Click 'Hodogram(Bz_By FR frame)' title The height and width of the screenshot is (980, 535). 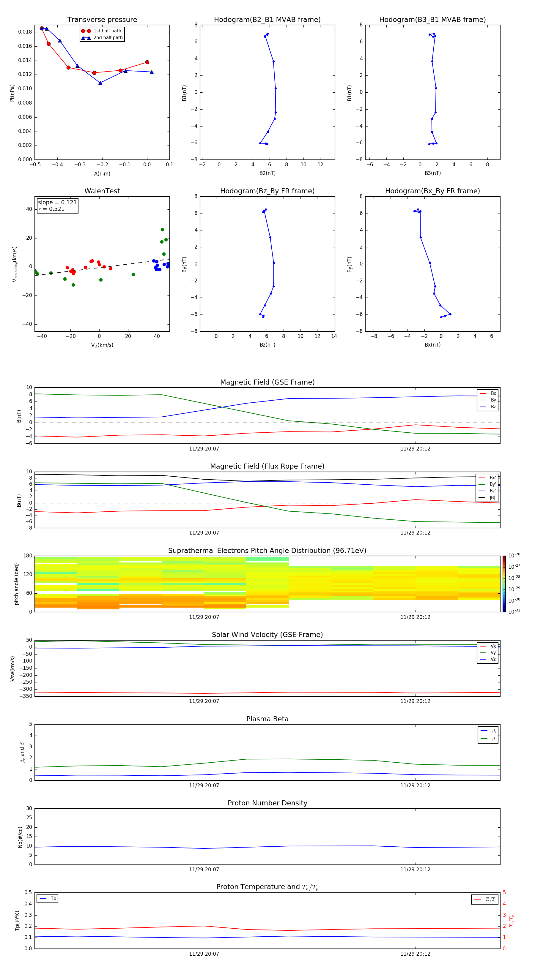click(x=267, y=191)
